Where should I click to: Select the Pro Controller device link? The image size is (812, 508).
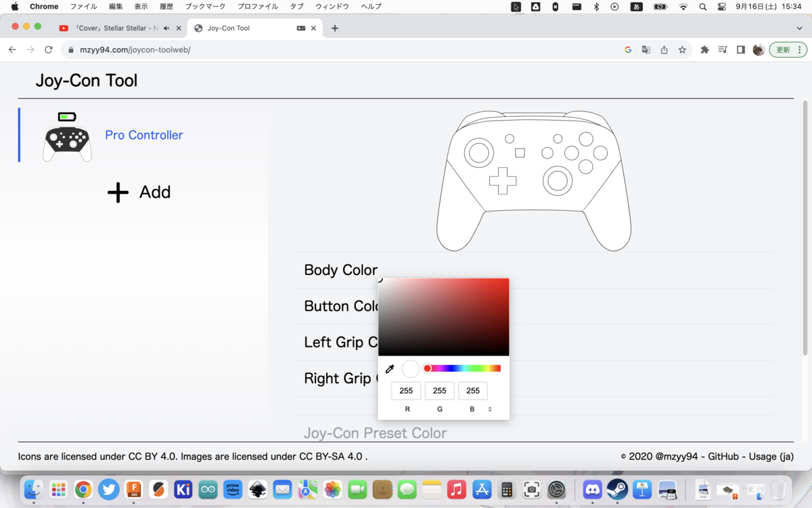tap(143, 135)
